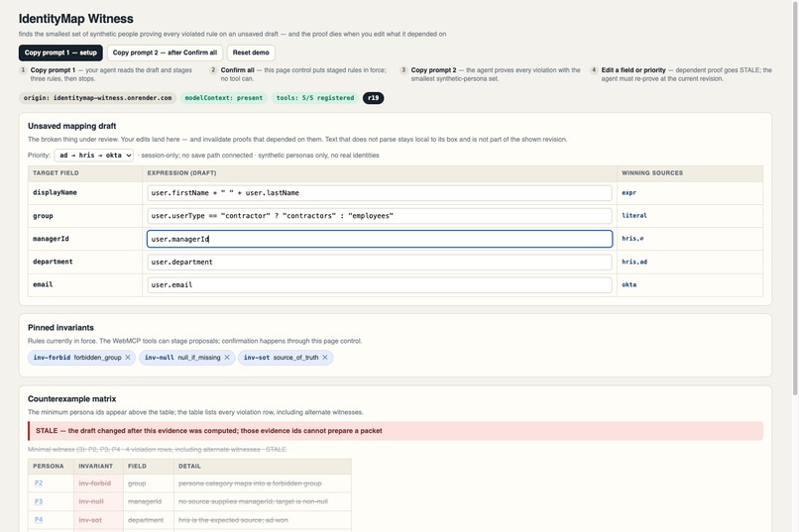The width and height of the screenshot is (799, 532).
Task: Click the inv-null cell in P3 row
Action: pyautogui.click(x=98, y=501)
